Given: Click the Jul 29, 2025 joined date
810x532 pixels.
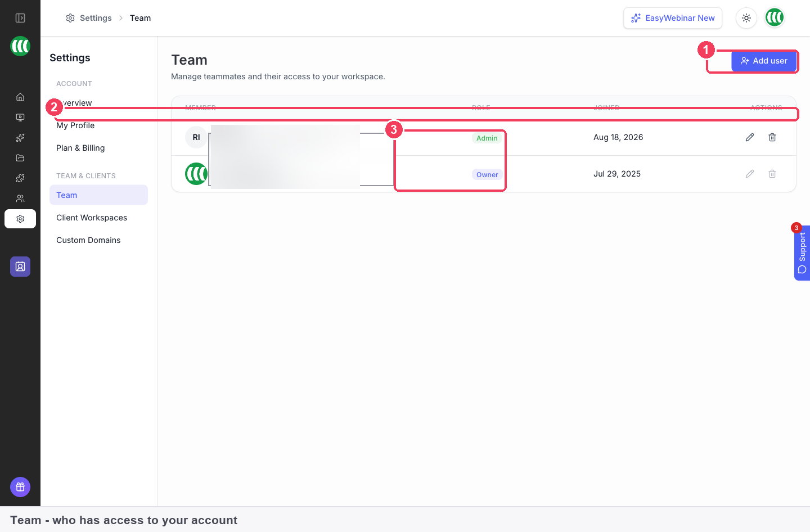Looking at the screenshot, I should [x=617, y=174].
